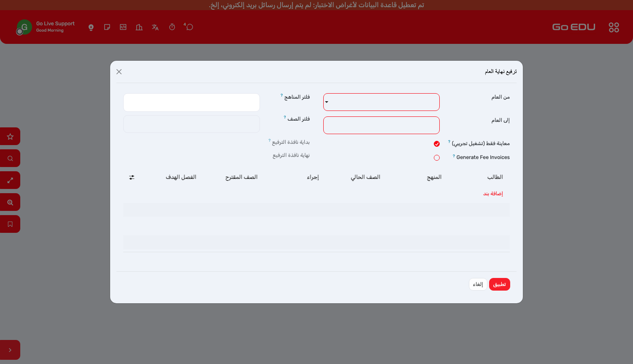The height and width of the screenshot is (364, 633).
Task: Click the المنهج column header
Action: pos(434,177)
